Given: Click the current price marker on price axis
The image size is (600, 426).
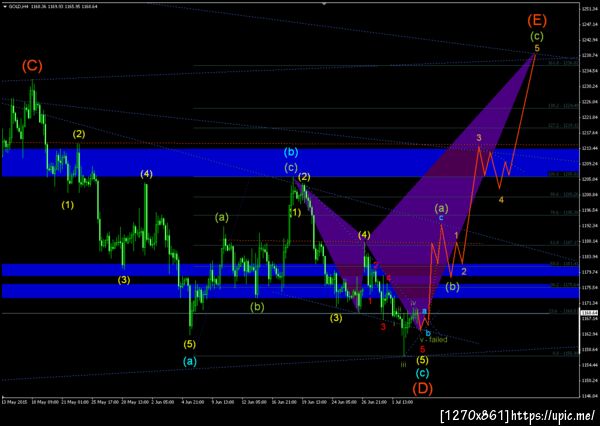Looking at the screenshot, I should coord(587,313).
